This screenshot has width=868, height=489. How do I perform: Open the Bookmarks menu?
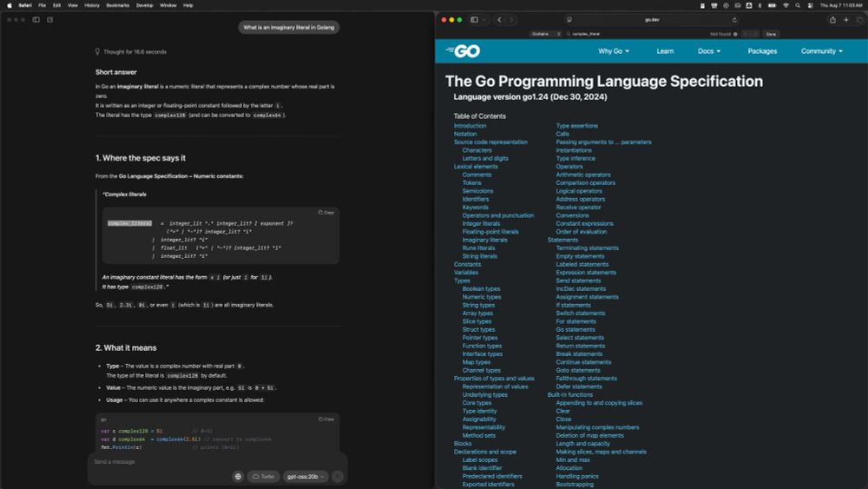click(x=117, y=5)
